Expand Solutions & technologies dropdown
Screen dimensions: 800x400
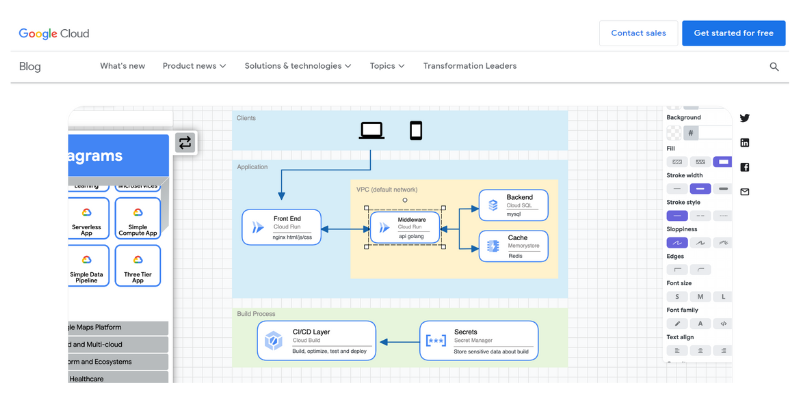[x=298, y=66]
